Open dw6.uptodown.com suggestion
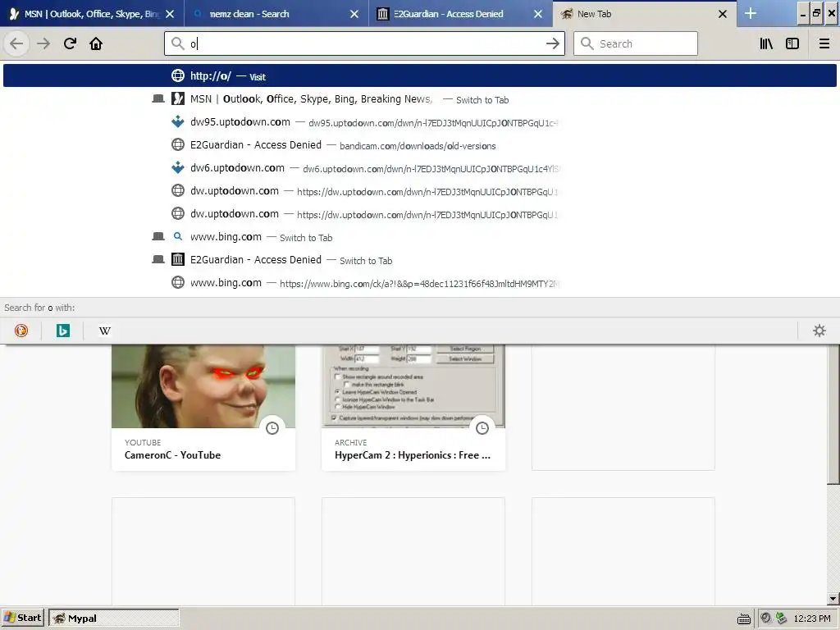Image resolution: width=840 pixels, height=630 pixels. point(420,168)
